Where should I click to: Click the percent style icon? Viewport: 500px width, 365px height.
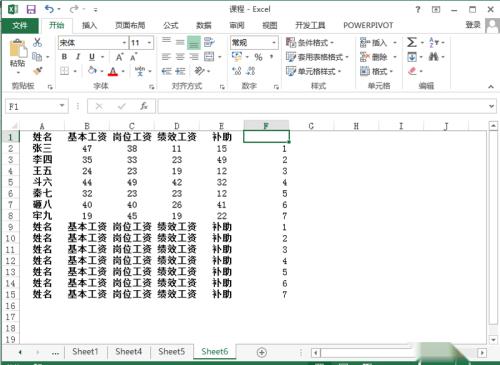click(x=258, y=57)
